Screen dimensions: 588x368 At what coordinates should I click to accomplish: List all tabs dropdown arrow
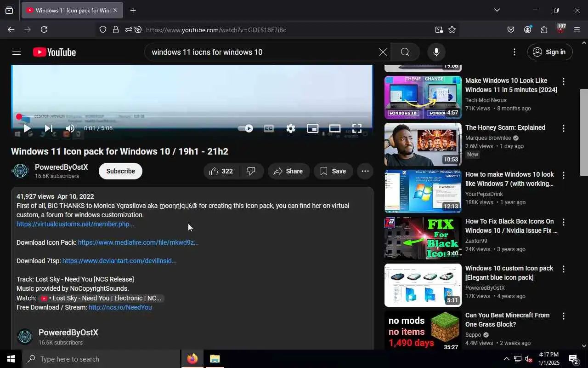[497, 10]
